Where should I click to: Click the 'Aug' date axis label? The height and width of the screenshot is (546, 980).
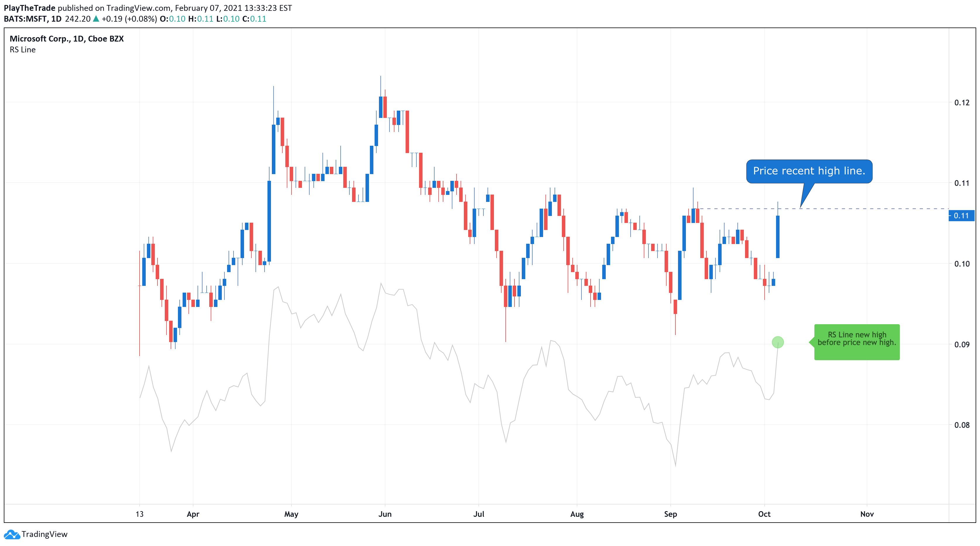577,514
